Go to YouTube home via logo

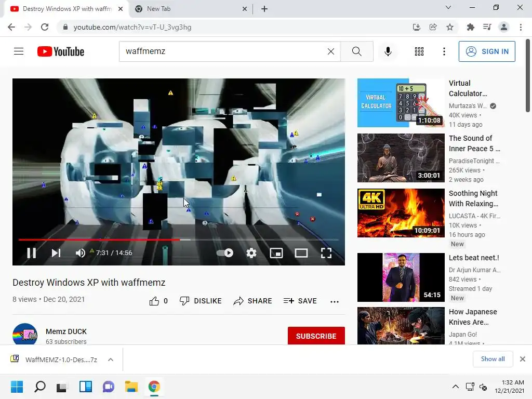pos(61,51)
